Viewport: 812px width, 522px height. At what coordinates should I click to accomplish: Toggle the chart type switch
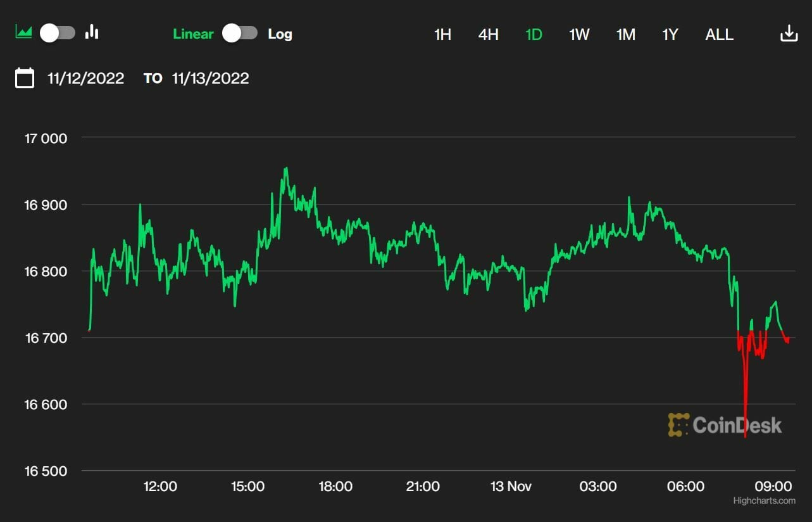coord(58,33)
